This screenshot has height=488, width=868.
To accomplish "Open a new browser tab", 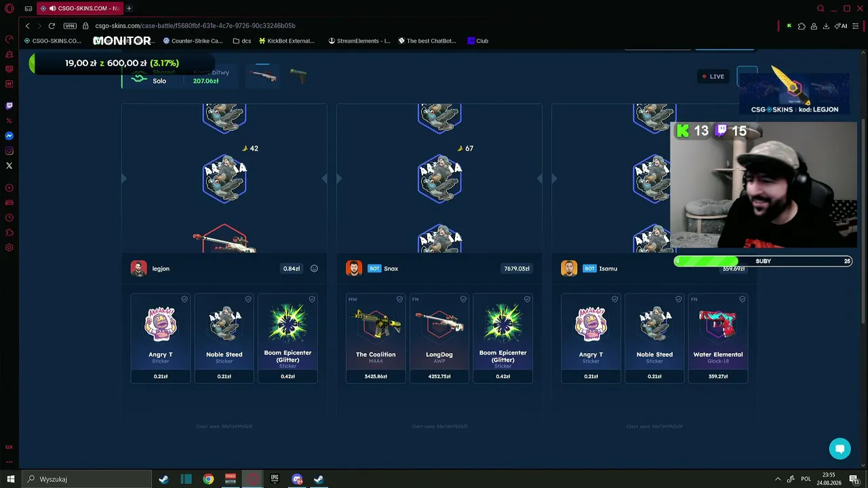I will 129,9.
